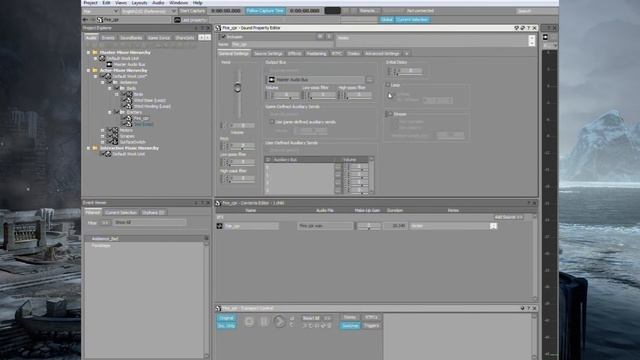Open the Views menu
The width and height of the screenshot is (640, 360).
(121, 2)
